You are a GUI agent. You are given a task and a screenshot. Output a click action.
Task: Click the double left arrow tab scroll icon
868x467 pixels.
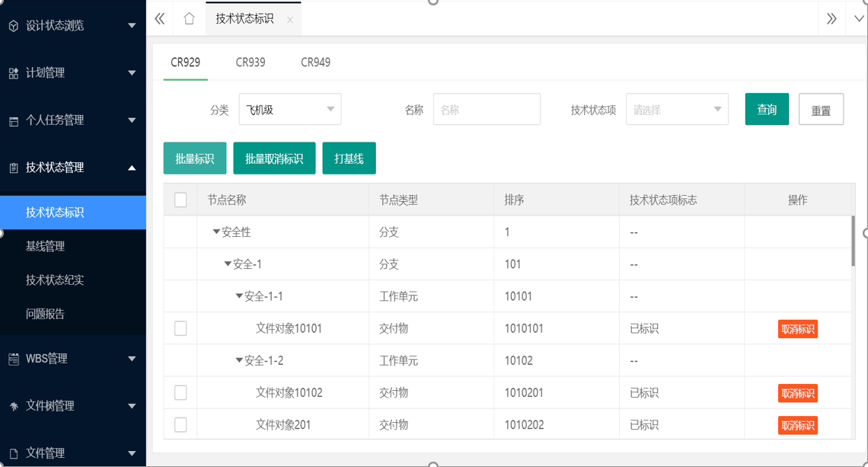[x=160, y=18]
